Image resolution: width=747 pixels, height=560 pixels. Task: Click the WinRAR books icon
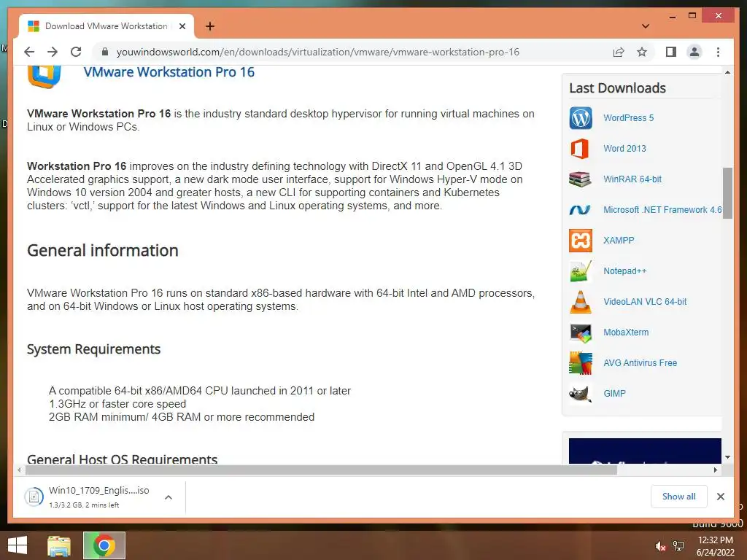coord(580,179)
